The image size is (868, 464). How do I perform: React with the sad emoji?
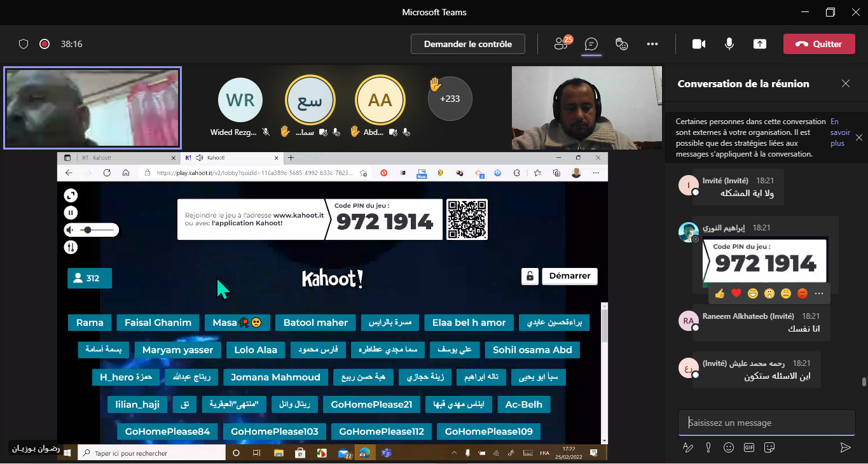point(786,293)
